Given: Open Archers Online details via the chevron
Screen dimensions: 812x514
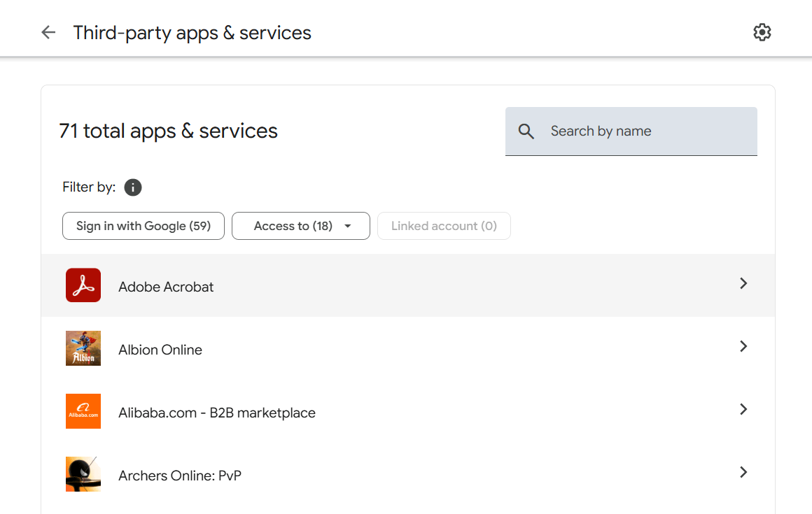Looking at the screenshot, I should click(743, 472).
